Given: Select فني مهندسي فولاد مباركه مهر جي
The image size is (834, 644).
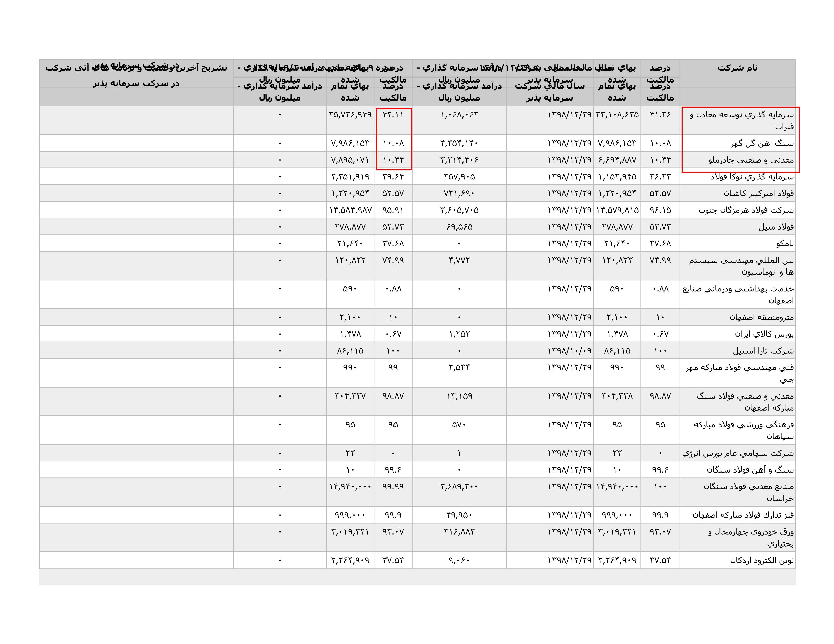Looking at the screenshot, I should (x=740, y=374).
